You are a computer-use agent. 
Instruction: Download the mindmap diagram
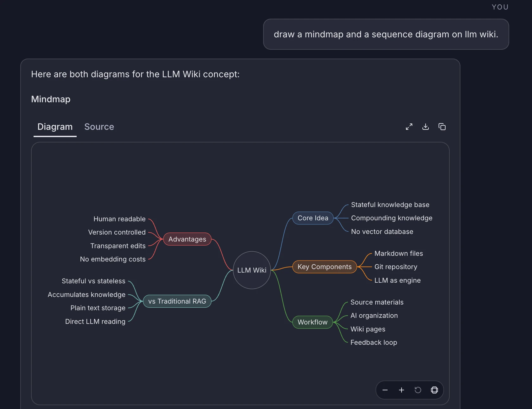(x=426, y=127)
